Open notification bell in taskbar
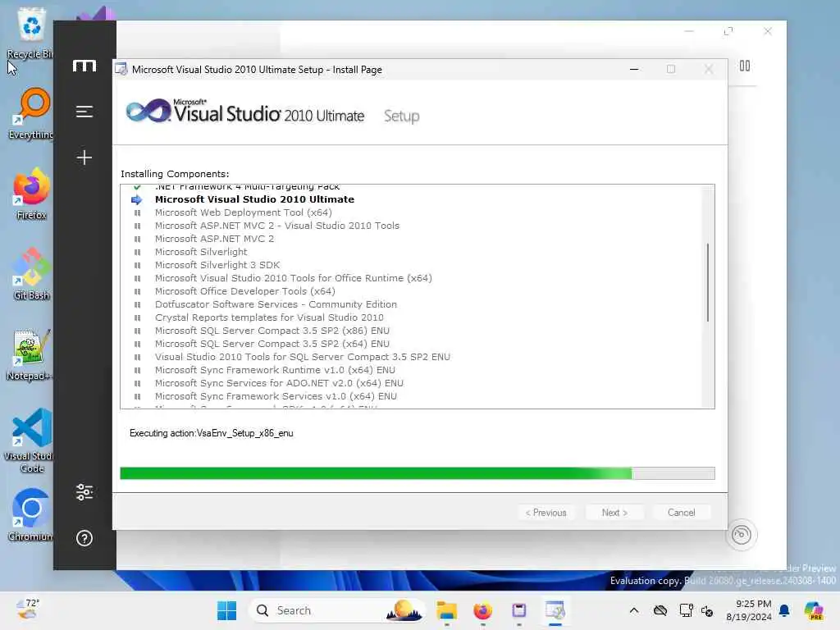 784,610
